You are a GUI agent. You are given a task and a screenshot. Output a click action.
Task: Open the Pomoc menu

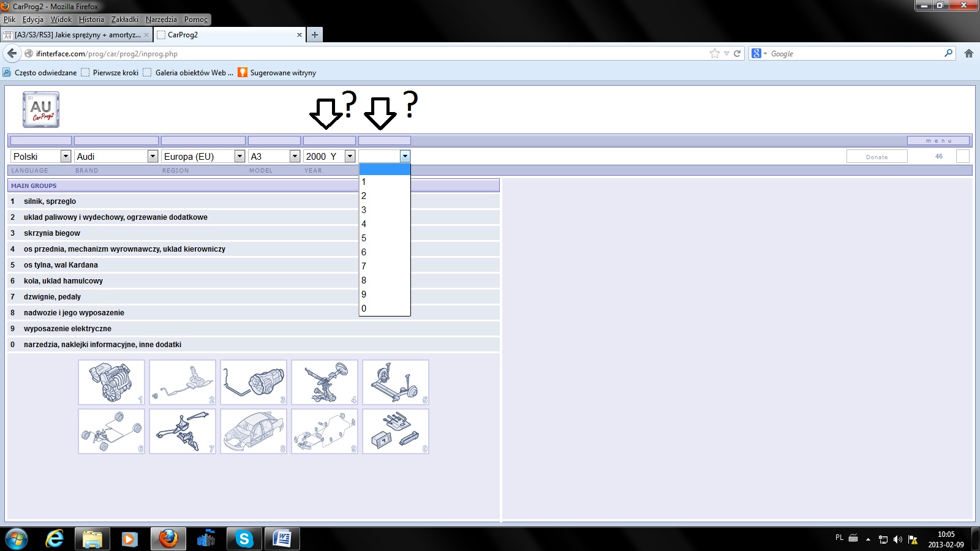tap(196, 20)
